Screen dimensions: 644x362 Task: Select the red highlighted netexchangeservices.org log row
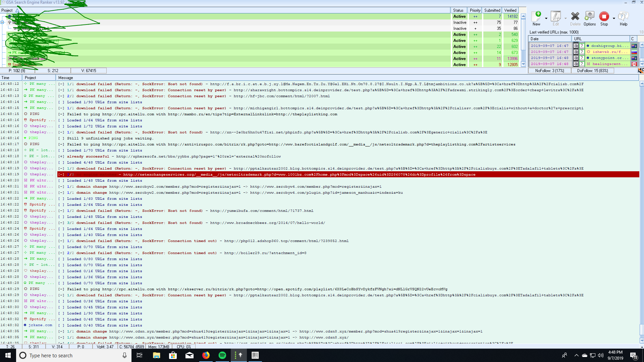[348, 175]
